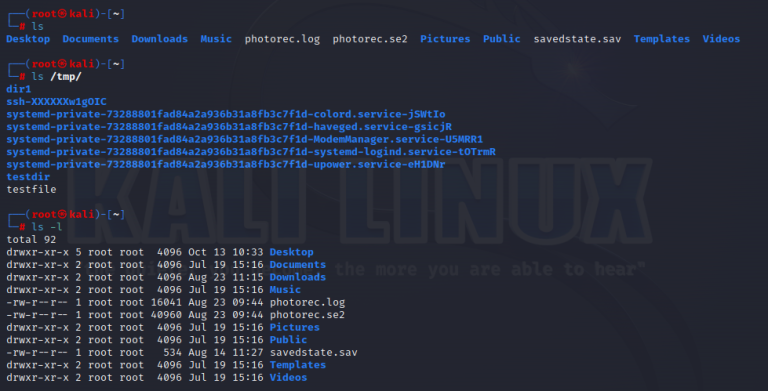The height and width of the screenshot is (391, 768).
Task: Select the testfile entry in /tmp listing
Action: pos(31,190)
